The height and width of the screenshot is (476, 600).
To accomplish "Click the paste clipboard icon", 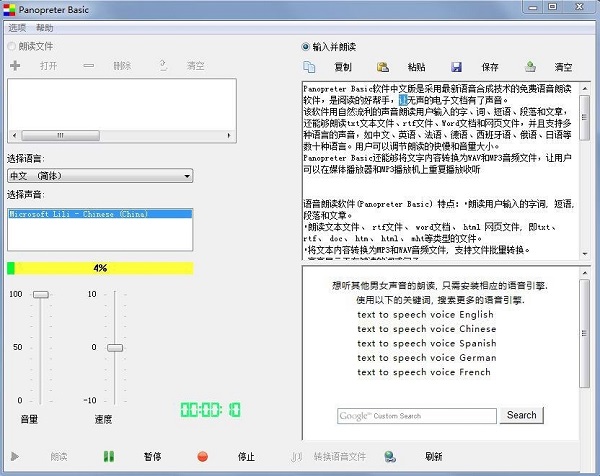I will point(383,67).
